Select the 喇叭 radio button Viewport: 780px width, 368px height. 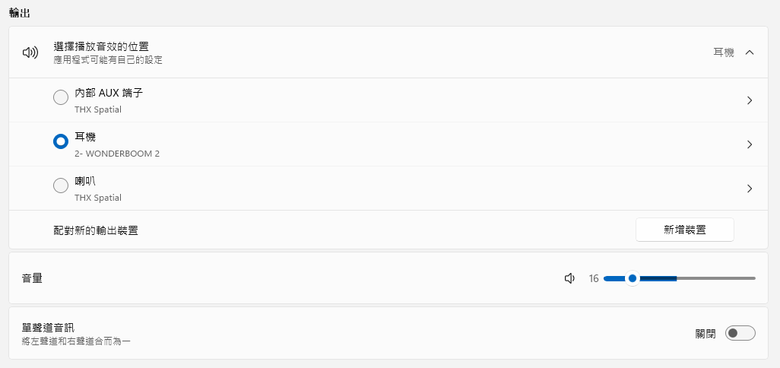tap(61, 186)
